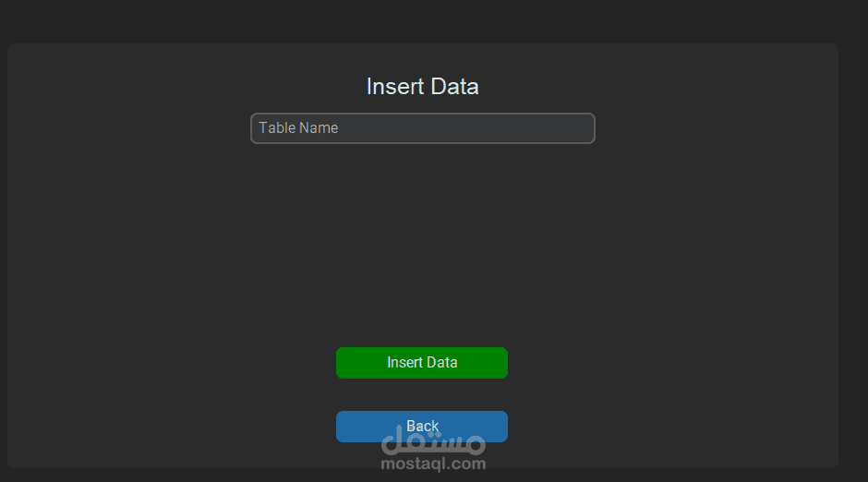Click the mostaql.com watermark text
Viewport: 868px width, 482px height.
click(433, 464)
